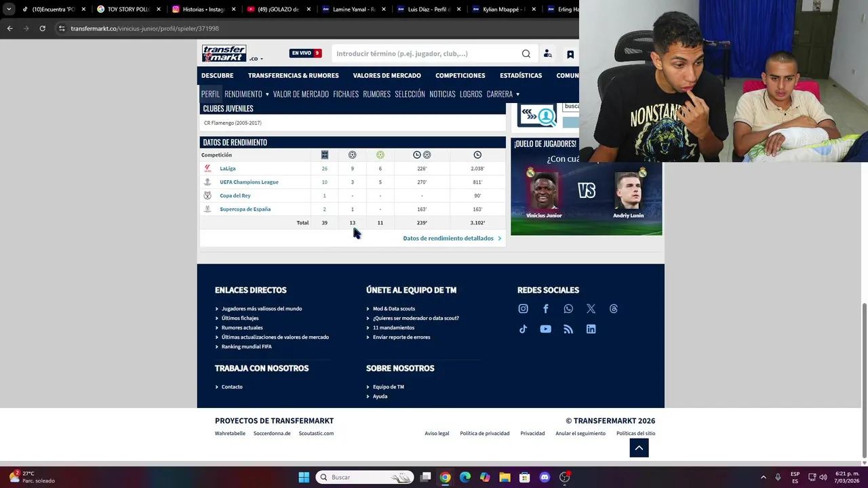This screenshot has height=488, width=868.
Task: Open Enviar reporte de errores link
Action: click(x=401, y=337)
